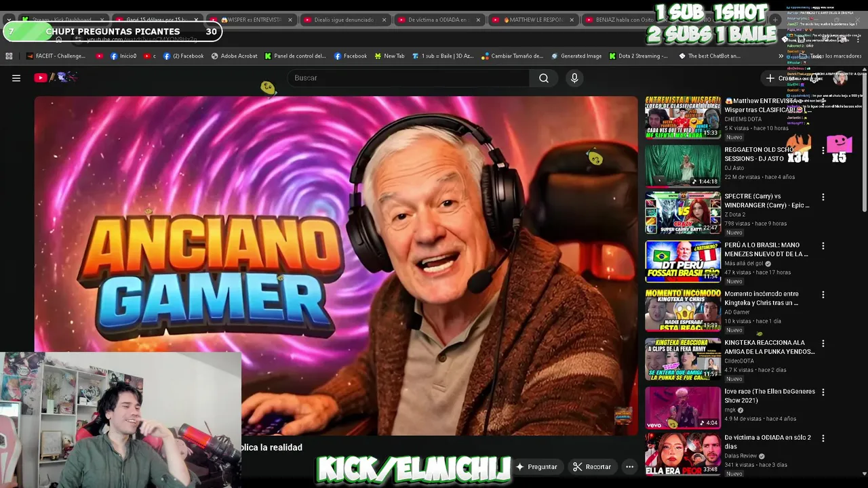This screenshot has height=488, width=868.
Task: Close the WISPER es ENTREVISTA tab
Action: tap(290, 20)
